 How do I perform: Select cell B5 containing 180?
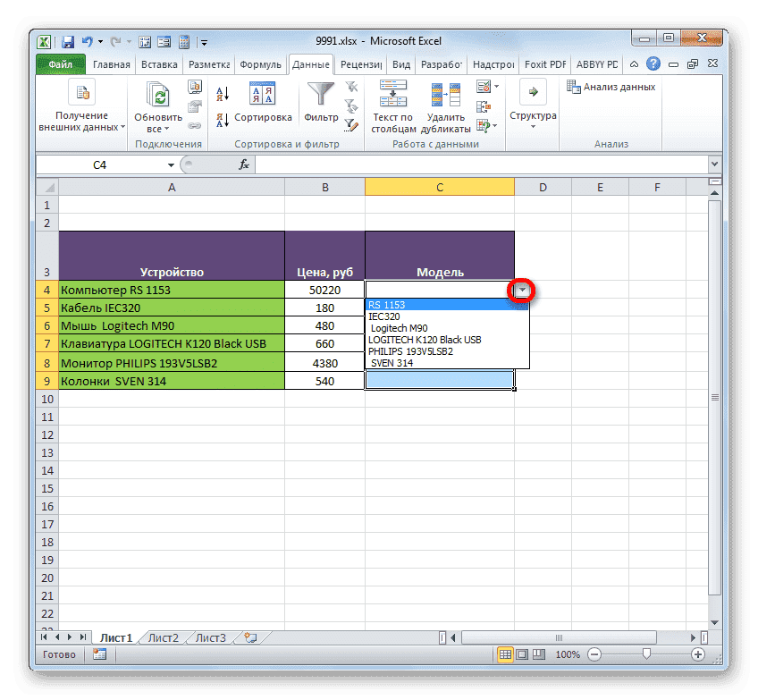(x=324, y=308)
